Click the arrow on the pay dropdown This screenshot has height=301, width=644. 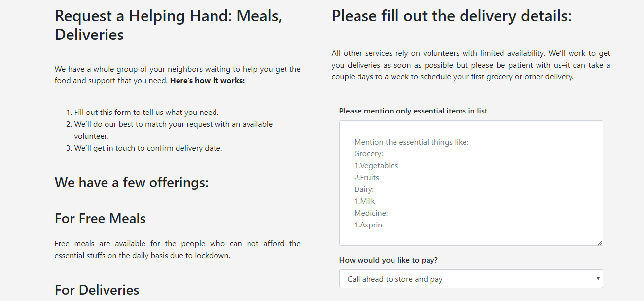tap(598, 279)
